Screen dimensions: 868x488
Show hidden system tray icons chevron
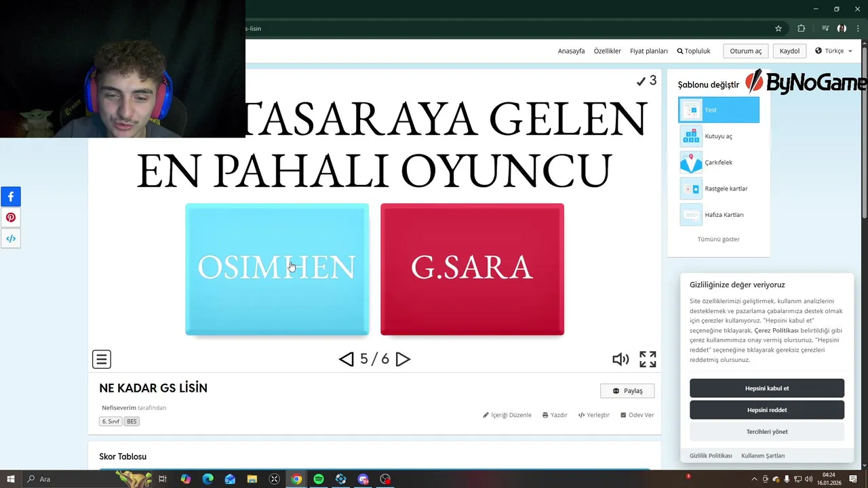[x=755, y=479]
